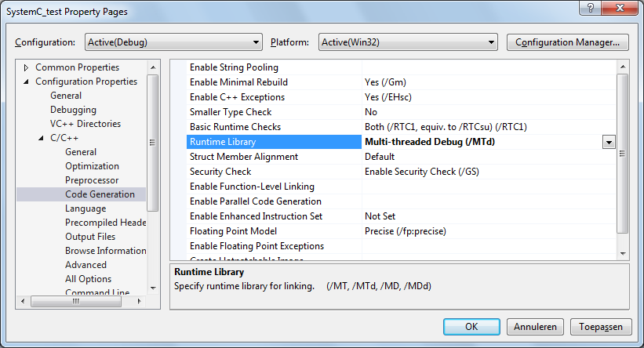Click the Toepassen button
644x348 pixels.
[600, 326]
